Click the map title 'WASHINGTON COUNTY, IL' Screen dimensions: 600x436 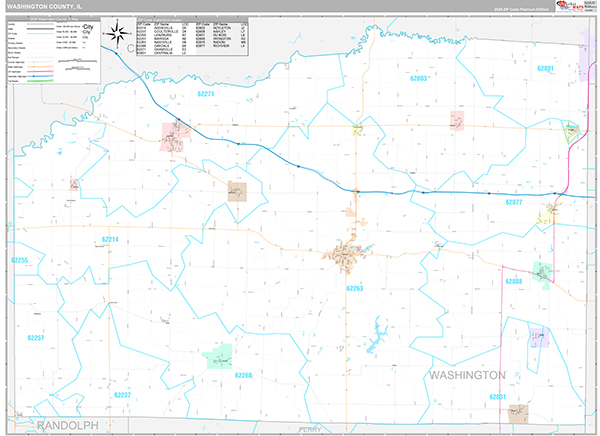click(x=44, y=7)
